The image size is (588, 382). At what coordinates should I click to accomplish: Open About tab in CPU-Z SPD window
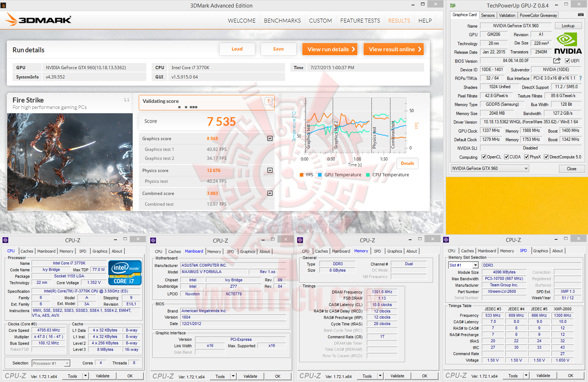coord(557,251)
